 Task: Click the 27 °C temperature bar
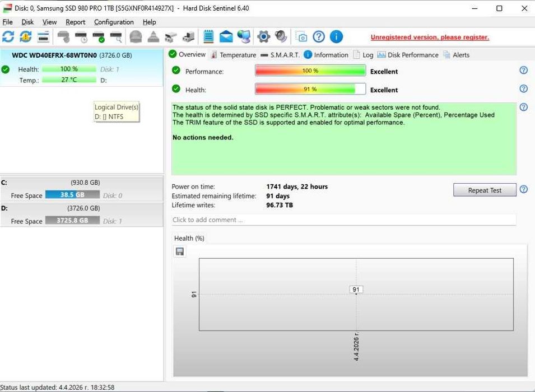69,80
